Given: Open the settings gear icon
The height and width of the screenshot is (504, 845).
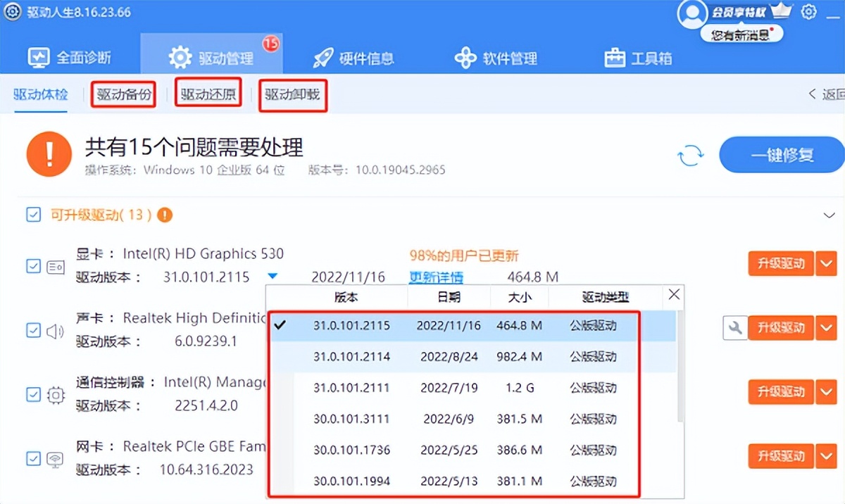Looking at the screenshot, I should pyautogui.click(x=809, y=12).
